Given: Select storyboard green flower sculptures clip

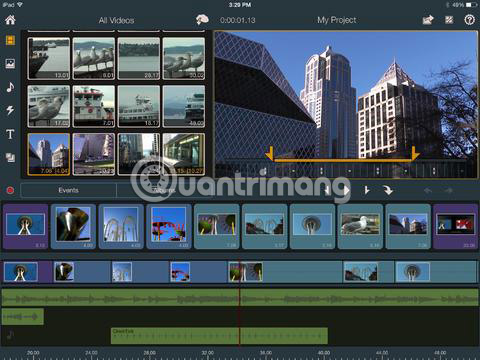Looking at the screenshot, I should [217, 226].
